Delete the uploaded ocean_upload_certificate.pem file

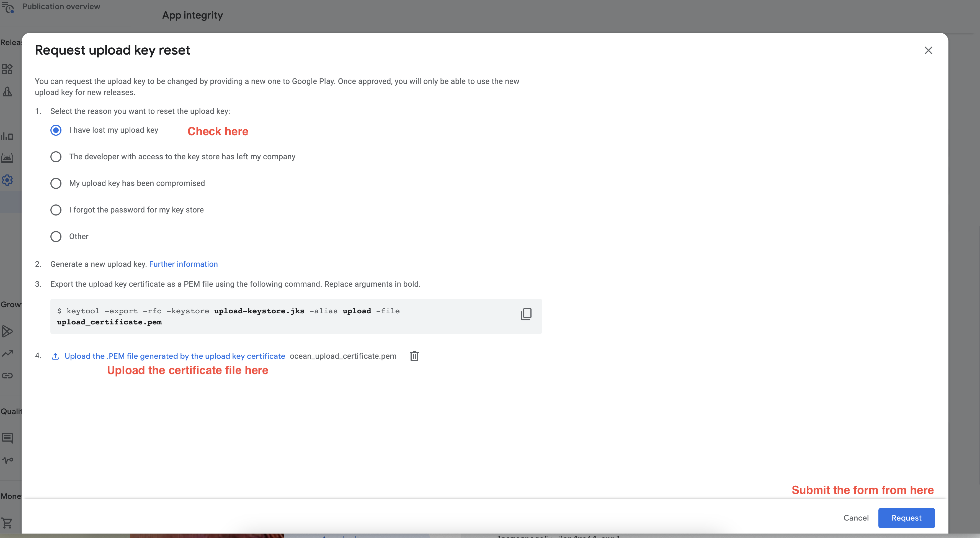pos(414,356)
